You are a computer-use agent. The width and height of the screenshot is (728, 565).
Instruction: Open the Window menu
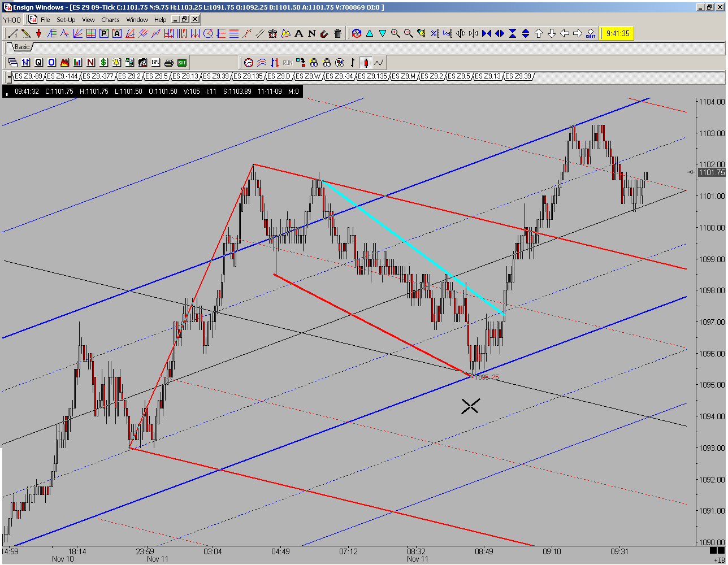pyautogui.click(x=137, y=20)
